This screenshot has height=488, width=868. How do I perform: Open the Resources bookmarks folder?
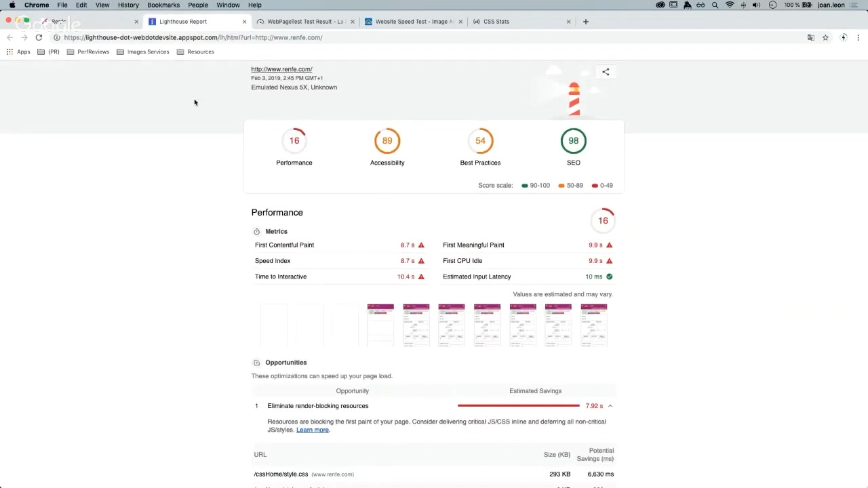point(195,52)
